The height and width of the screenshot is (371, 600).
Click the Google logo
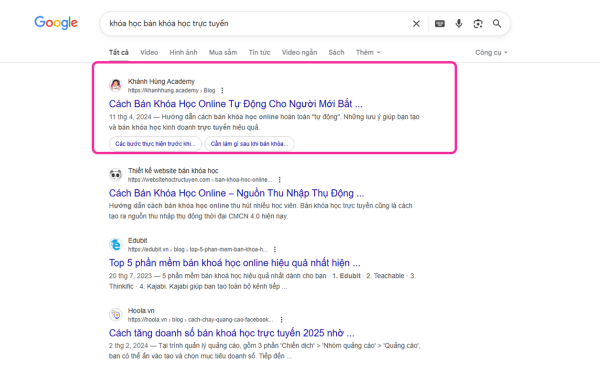pyautogui.click(x=56, y=23)
